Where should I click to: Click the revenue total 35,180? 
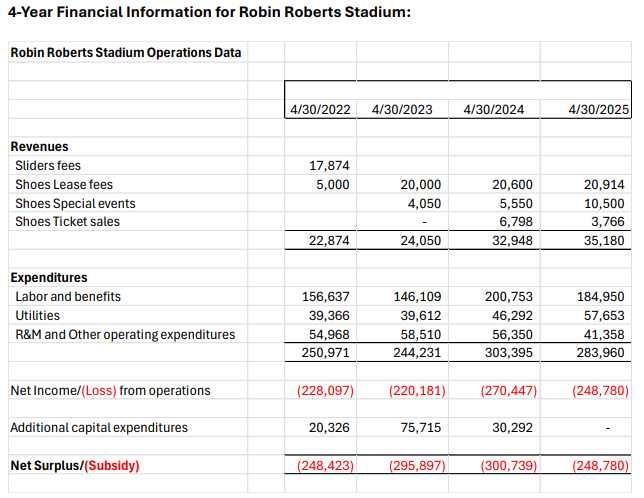[604, 241]
